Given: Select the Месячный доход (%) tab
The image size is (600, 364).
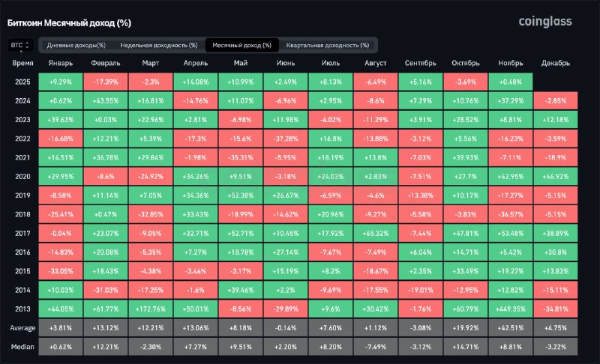Looking at the screenshot, I should (241, 46).
